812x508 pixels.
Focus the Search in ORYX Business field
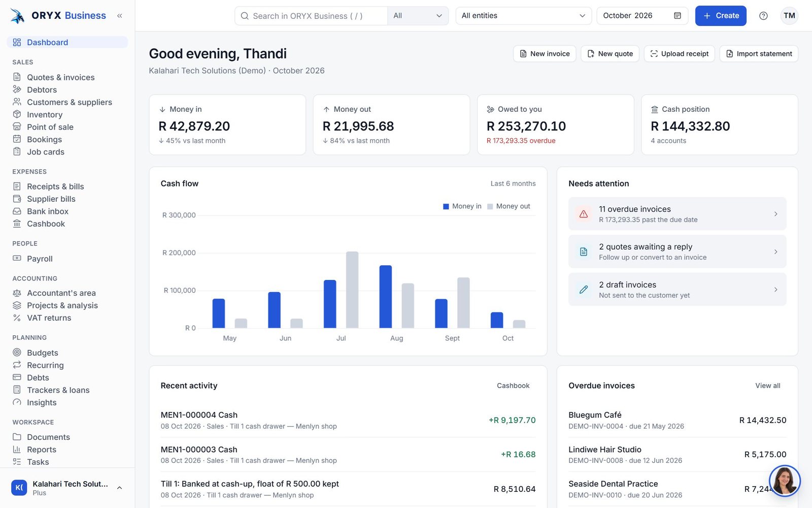click(x=311, y=16)
